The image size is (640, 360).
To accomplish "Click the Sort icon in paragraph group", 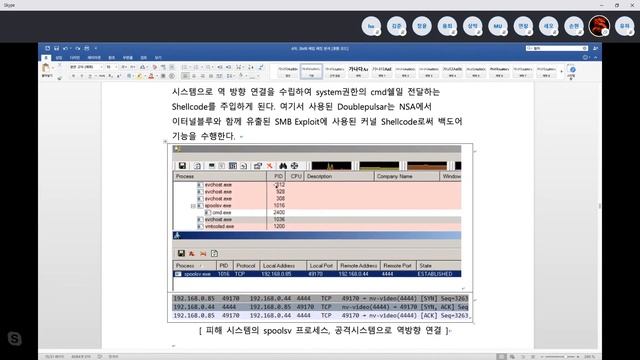I will [251, 67].
